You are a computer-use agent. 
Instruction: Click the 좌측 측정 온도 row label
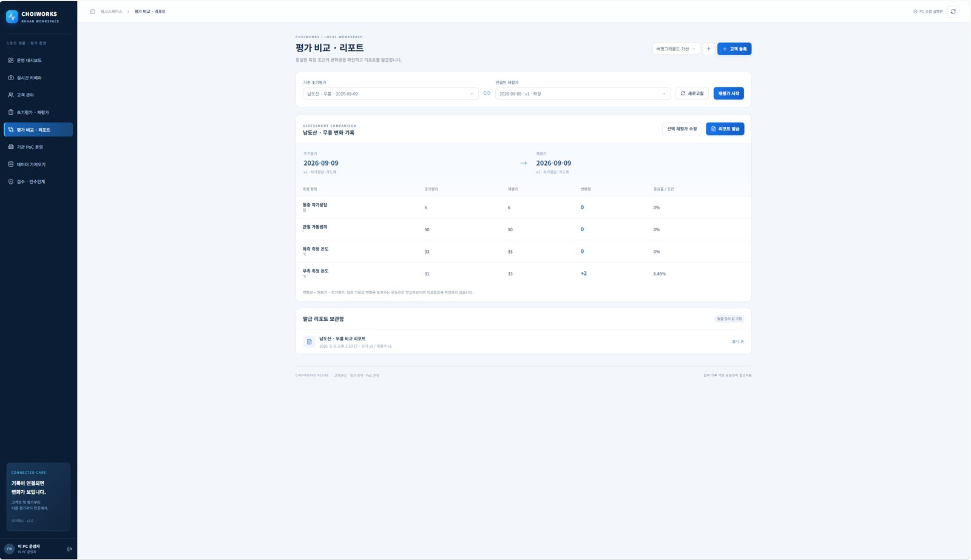click(316, 249)
